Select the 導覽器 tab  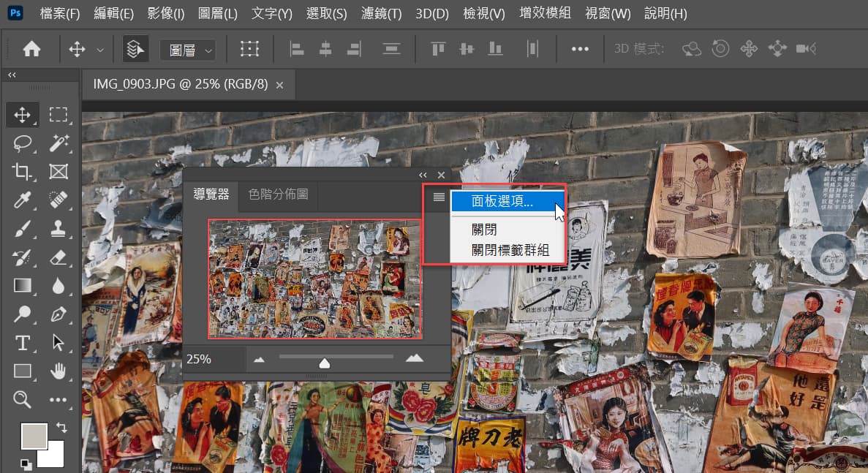211,194
